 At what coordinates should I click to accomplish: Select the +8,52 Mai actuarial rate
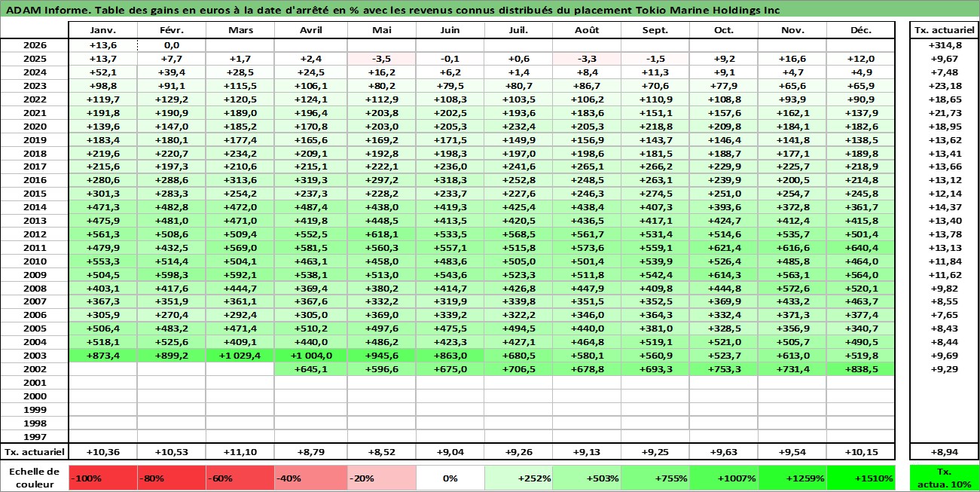click(x=382, y=452)
